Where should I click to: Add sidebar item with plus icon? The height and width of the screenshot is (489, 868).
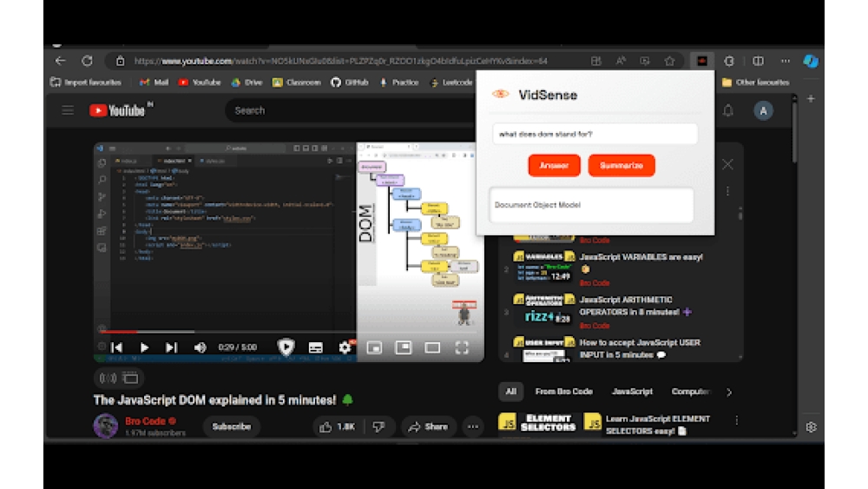[811, 98]
